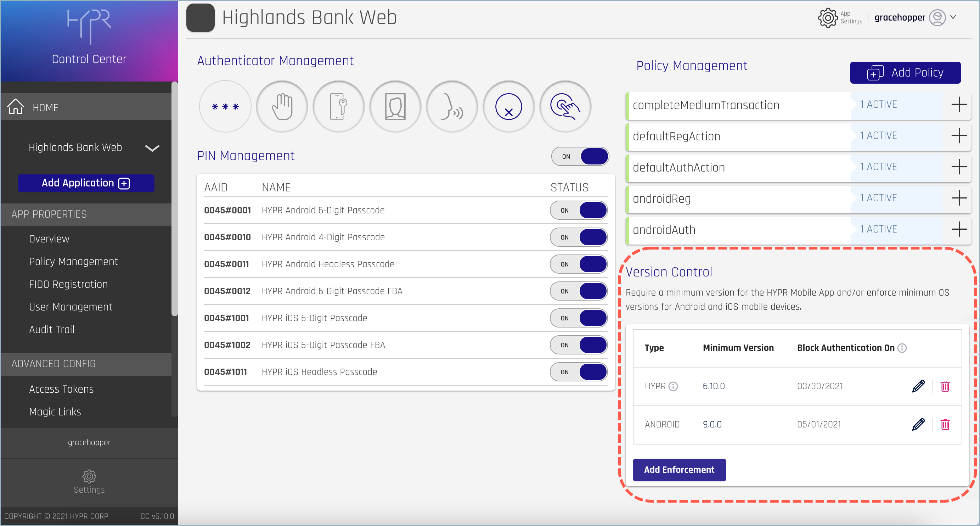Click the Add Enforcement button
Screen dimensions: 980x526
click(679, 469)
